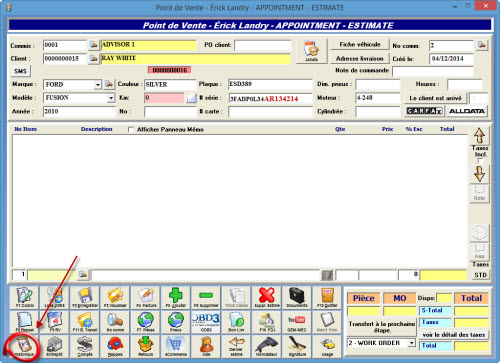The height and width of the screenshot is (363, 500).
Task: Click the pink Km field
Action: click(x=164, y=98)
